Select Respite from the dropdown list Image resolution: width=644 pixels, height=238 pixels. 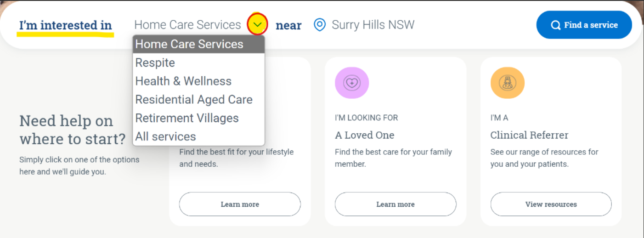[x=155, y=62]
